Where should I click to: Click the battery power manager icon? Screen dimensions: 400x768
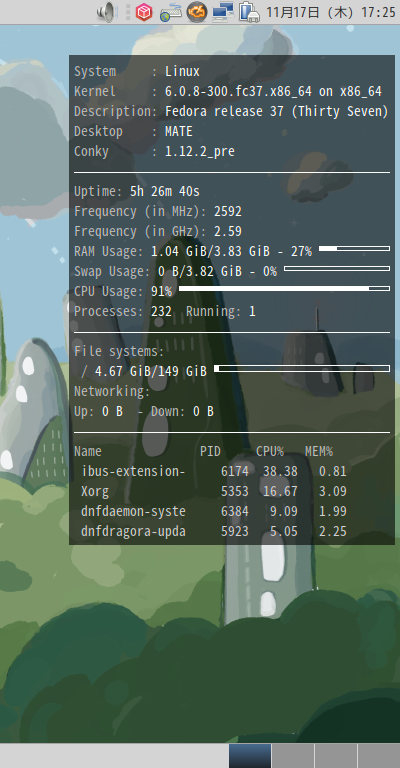point(249,12)
